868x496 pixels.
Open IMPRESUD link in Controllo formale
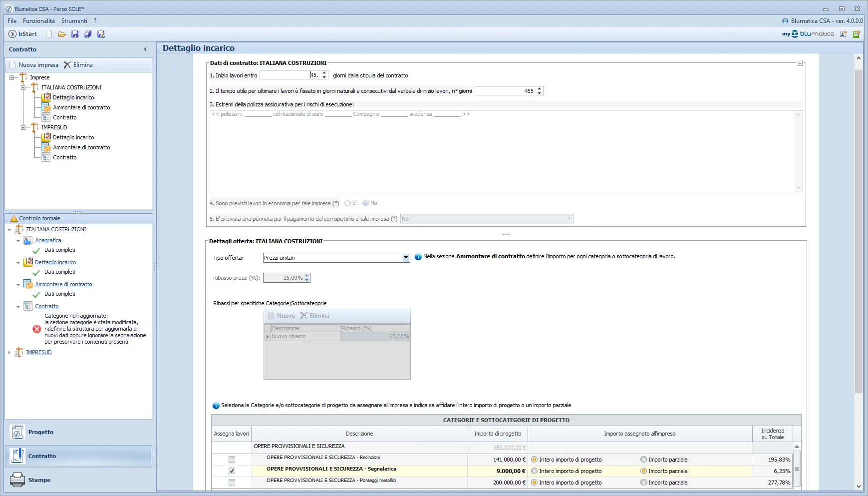(39, 352)
